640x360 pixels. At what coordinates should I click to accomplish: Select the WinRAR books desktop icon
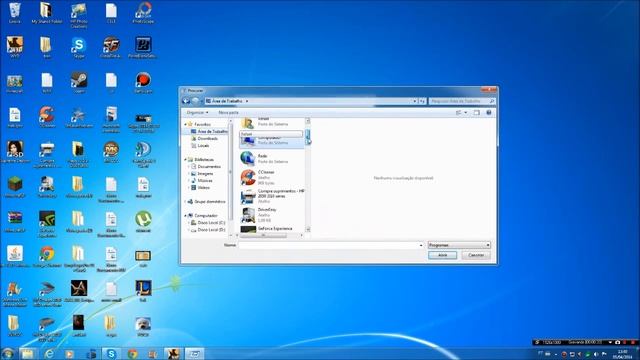[x=15, y=222]
